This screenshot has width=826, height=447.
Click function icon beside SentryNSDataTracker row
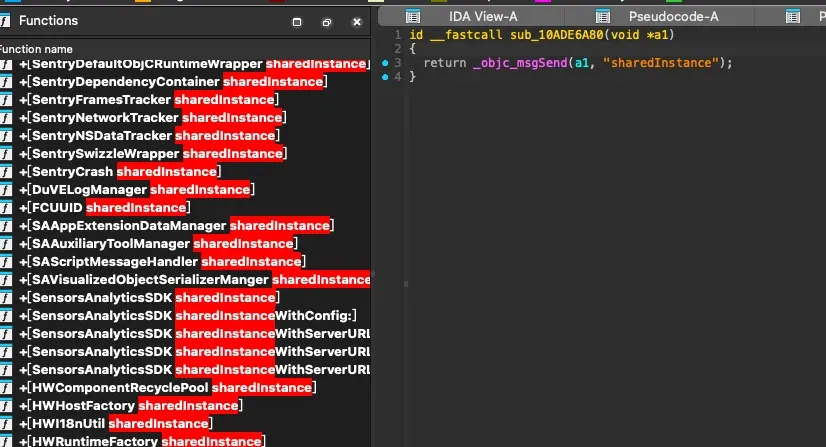[x=6, y=135]
